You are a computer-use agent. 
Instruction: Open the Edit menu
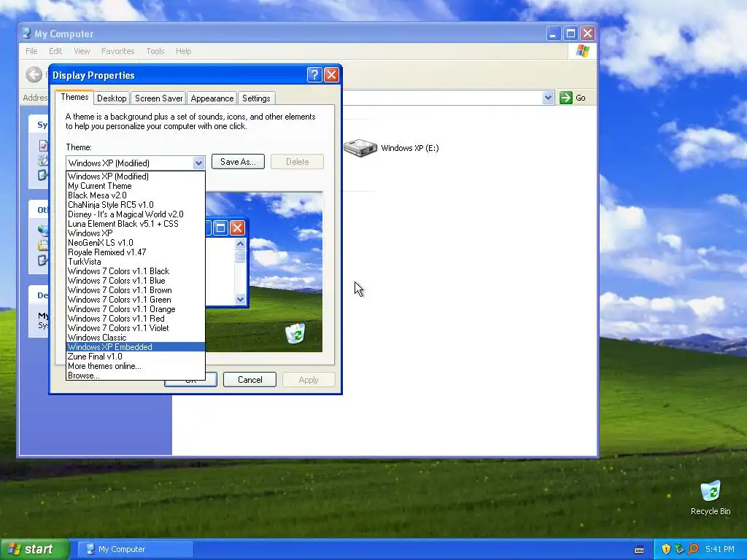point(55,51)
